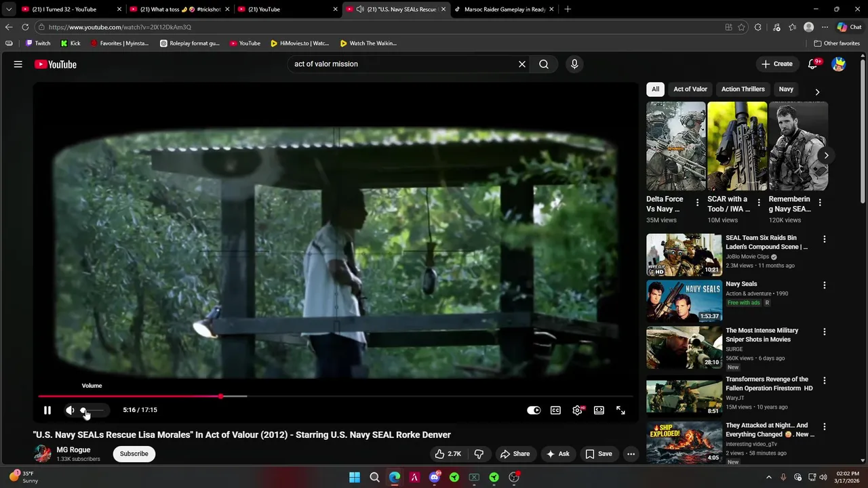The width and height of the screenshot is (868, 488).
Task: Go to YouTube home via logo
Action: click(56, 64)
